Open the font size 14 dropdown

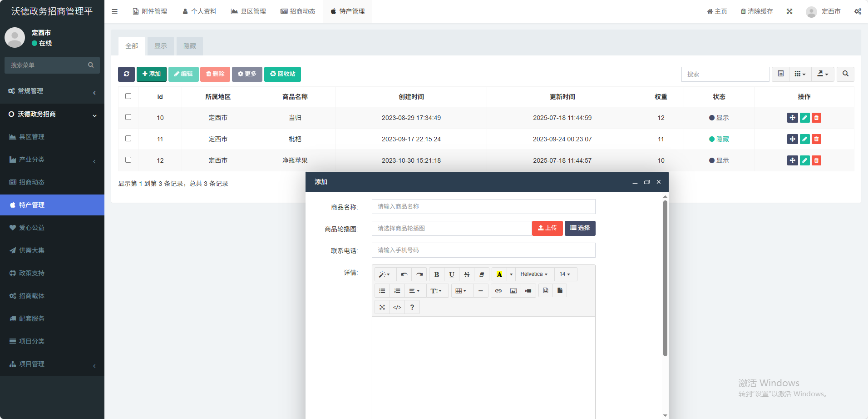564,274
